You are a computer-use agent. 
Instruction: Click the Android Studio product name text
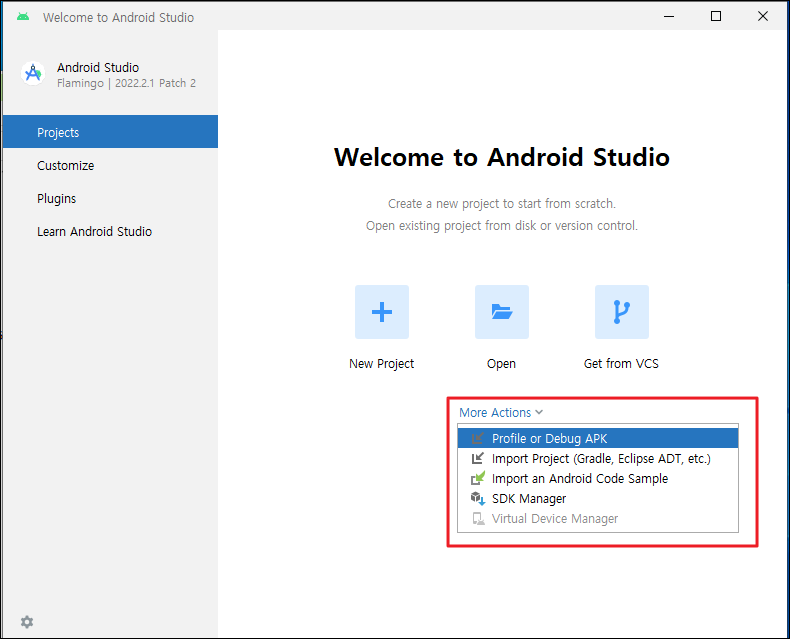coord(98,68)
